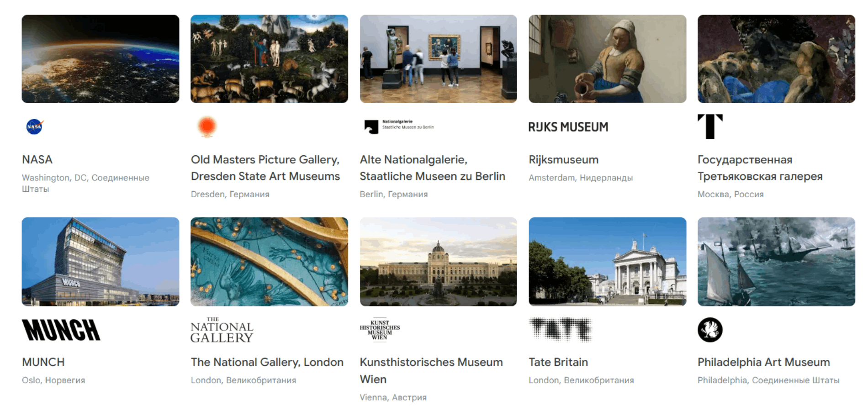Open the NASA Earth-from-space thumbnail
Screen dimensions: 868x411
[101, 59]
